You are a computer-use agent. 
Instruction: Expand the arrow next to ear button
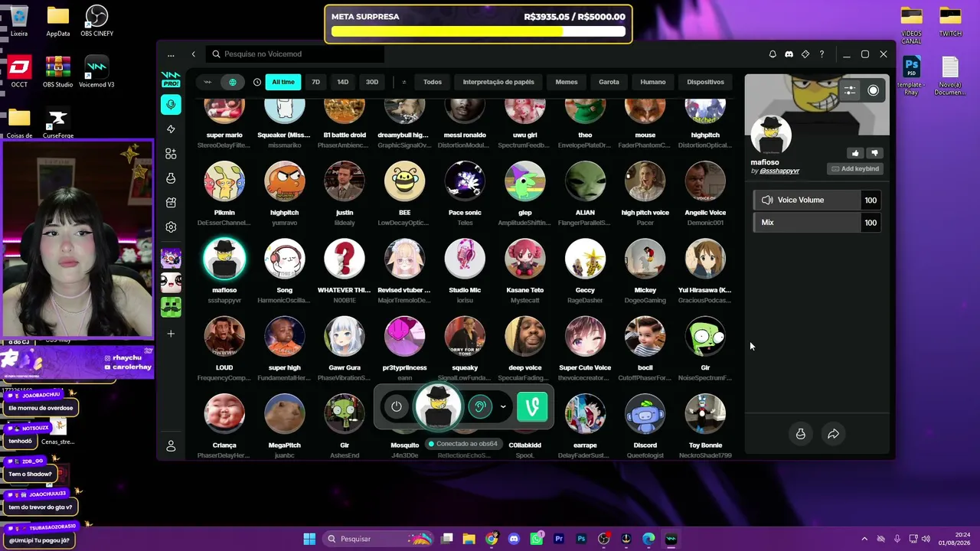[x=503, y=406]
